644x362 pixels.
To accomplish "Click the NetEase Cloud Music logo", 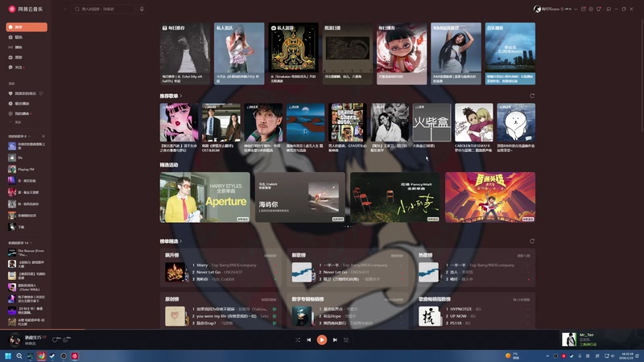I will pos(26,9).
